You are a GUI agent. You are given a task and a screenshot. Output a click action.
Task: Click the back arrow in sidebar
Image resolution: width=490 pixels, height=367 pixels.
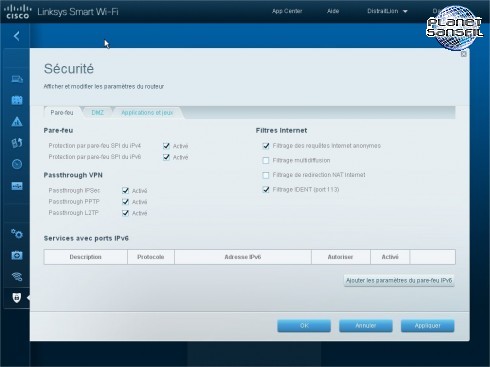[17, 36]
